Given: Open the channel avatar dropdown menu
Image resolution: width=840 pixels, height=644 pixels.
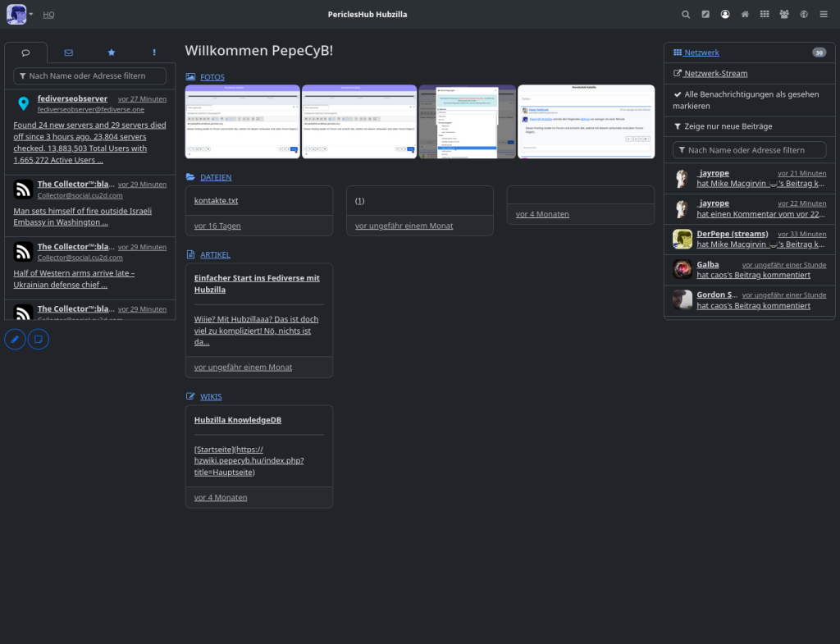Looking at the screenshot, I should 20,15.
